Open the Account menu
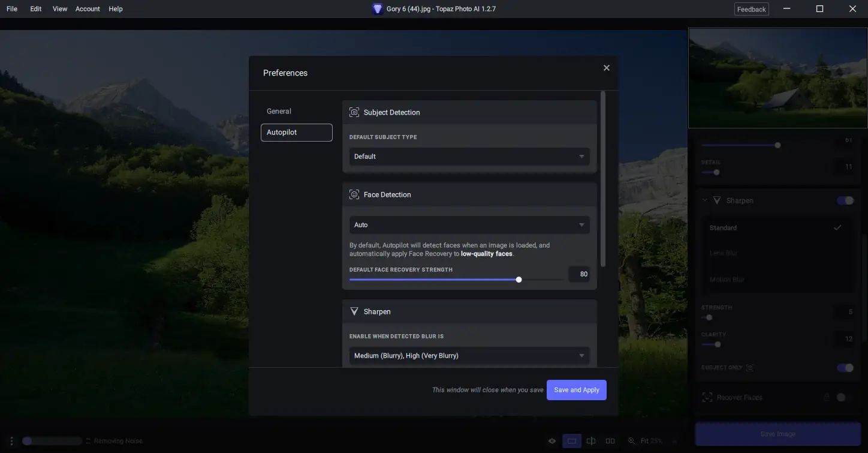Image resolution: width=868 pixels, height=453 pixels. [x=88, y=9]
